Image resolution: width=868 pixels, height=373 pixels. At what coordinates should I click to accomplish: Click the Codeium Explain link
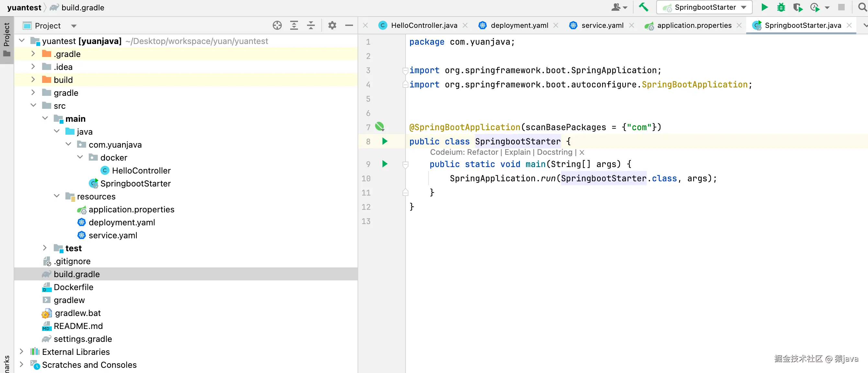point(518,152)
